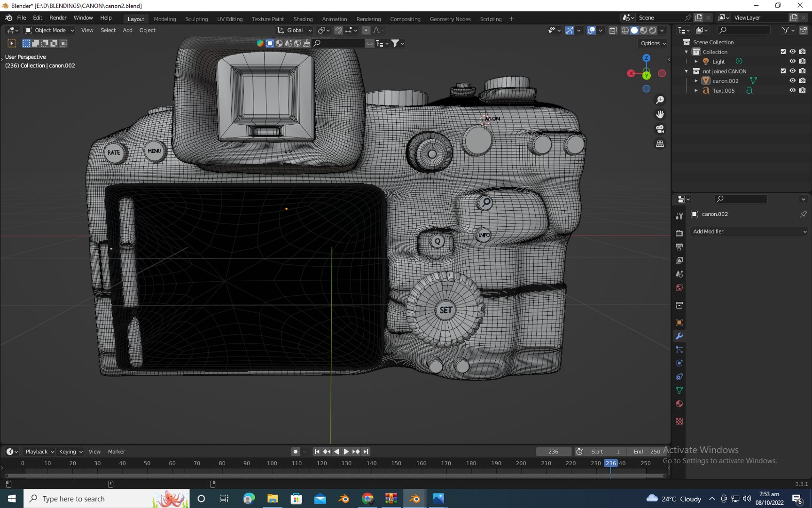812x508 pixels.
Task: Pin the canon.002 properties context
Action: (804, 214)
